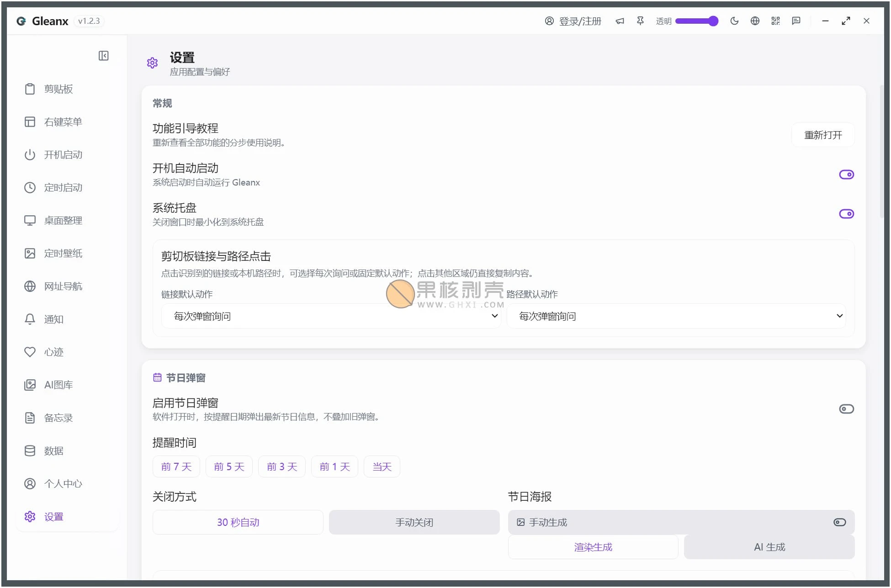This screenshot has height=588, width=891.
Task: Open 剪贴板 in the sidebar
Action: pyautogui.click(x=68, y=89)
